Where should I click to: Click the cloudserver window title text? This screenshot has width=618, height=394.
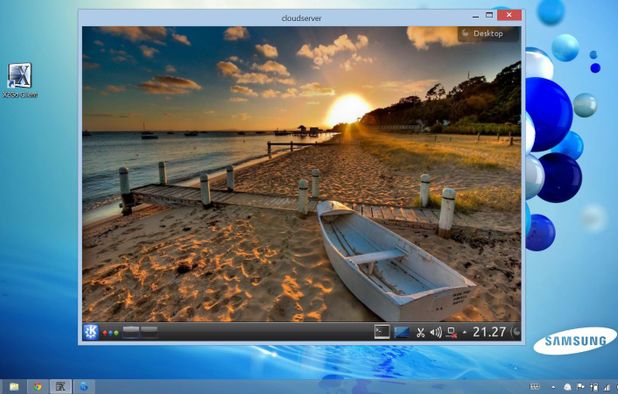[302, 18]
